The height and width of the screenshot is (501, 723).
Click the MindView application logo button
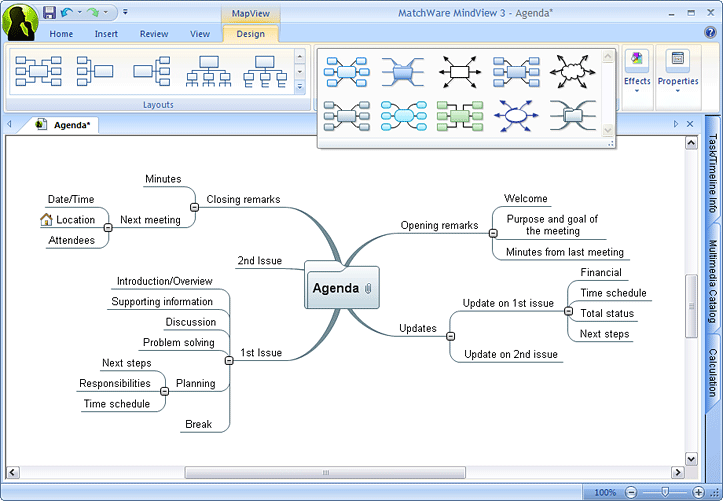point(21,22)
